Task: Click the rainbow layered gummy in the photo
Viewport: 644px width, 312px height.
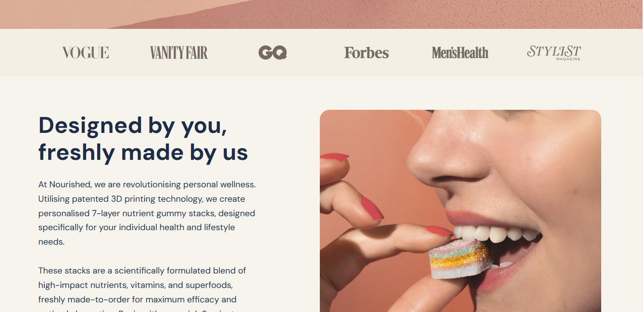Action: (460, 260)
